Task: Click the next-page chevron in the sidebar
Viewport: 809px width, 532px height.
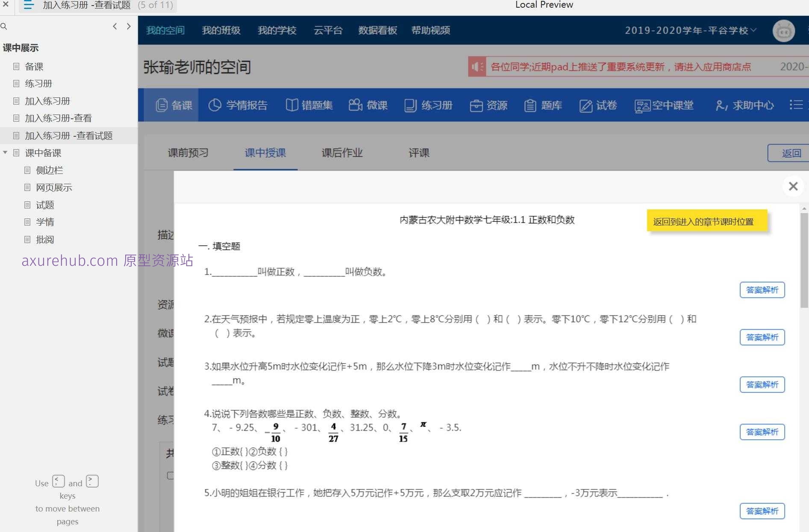Action: [x=128, y=26]
